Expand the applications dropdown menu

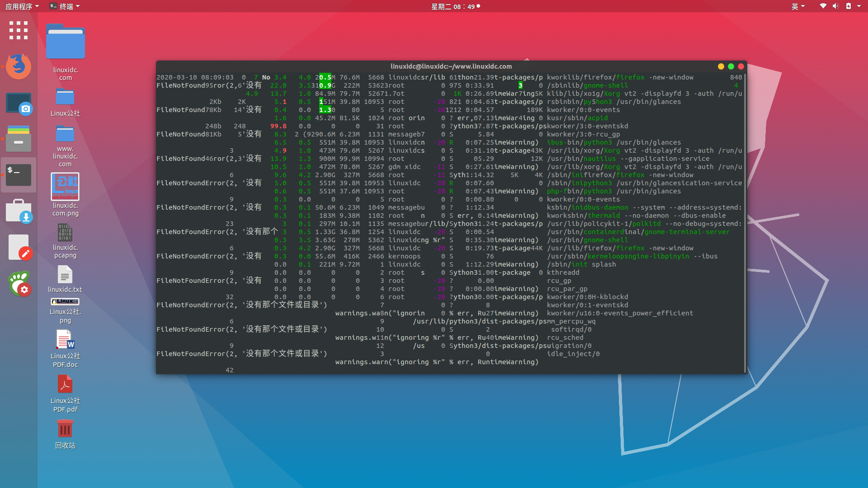[21, 7]
